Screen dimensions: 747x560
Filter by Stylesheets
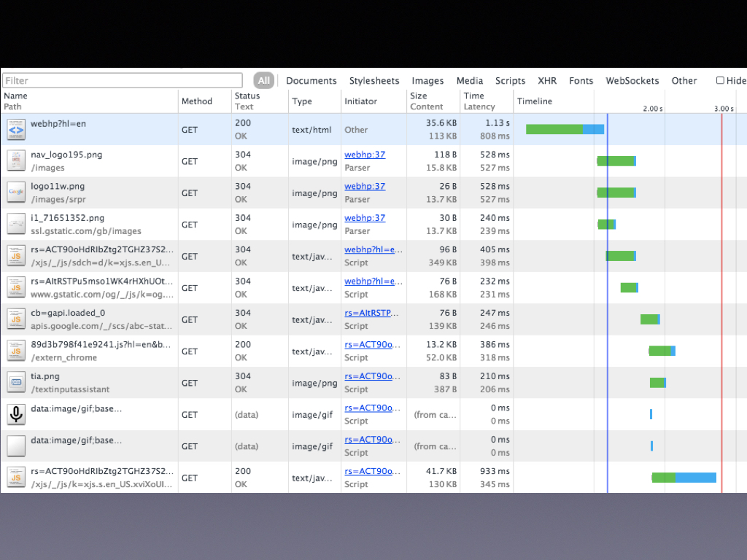pos(374,81)
